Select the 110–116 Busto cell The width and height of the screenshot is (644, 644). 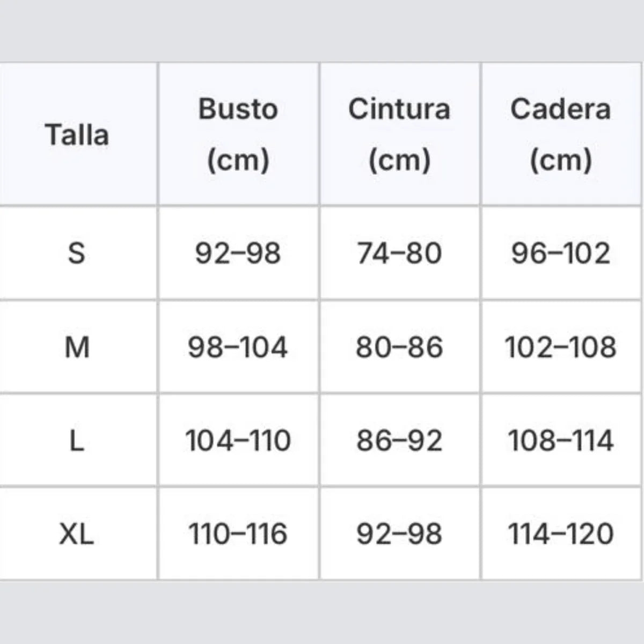[x=238, y=534]
